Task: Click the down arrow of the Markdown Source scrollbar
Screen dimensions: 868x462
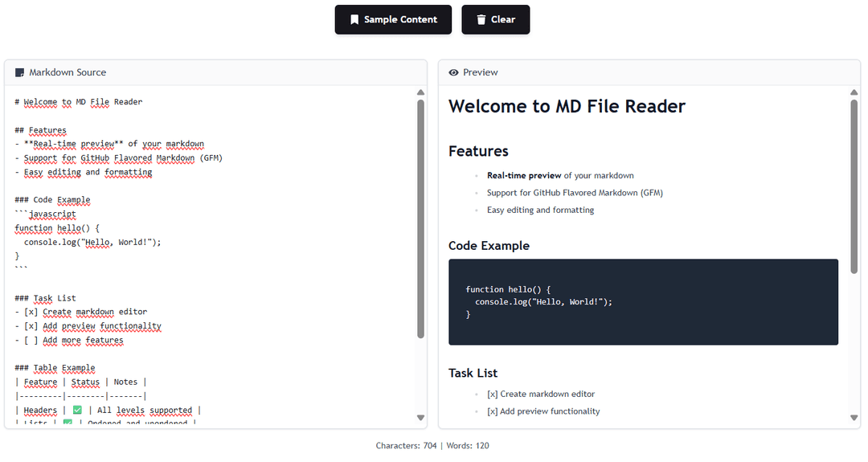Action: point(420,417)
